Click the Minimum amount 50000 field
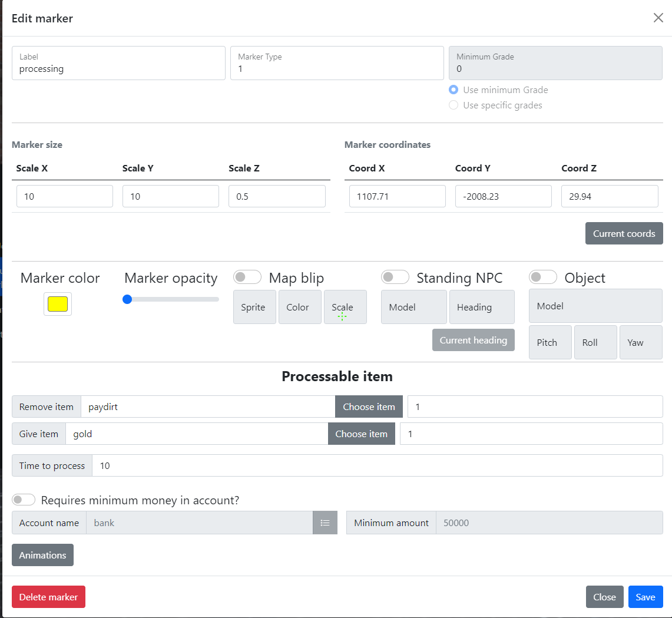 pyautogui.click(x=549, y=523)
